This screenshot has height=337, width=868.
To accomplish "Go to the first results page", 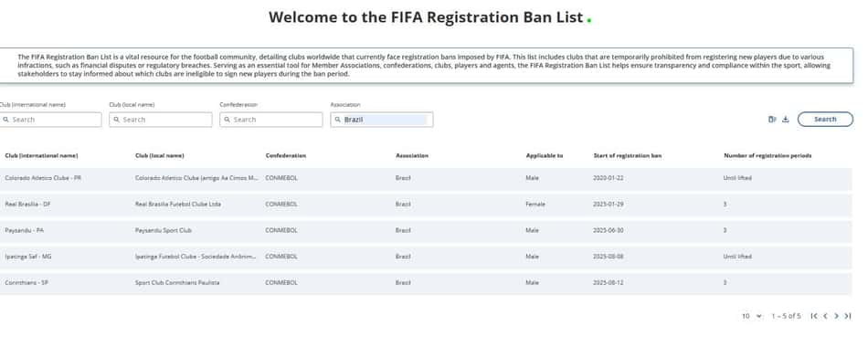I will [814, 316].
